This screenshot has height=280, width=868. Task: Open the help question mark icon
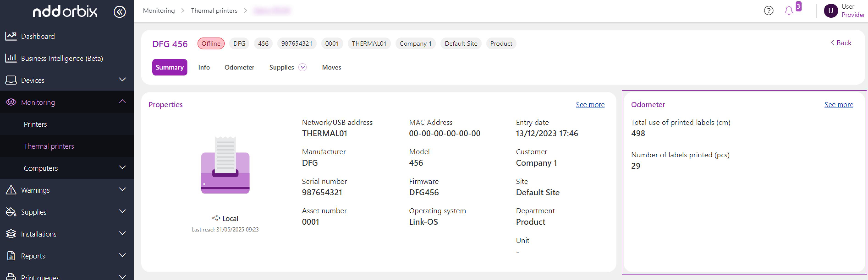[x=768, y=11]
